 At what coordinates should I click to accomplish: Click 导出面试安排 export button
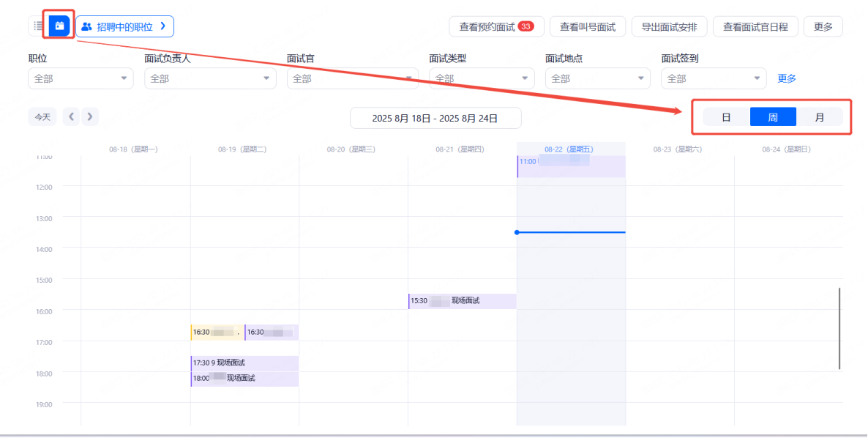(x=669, y=27)
